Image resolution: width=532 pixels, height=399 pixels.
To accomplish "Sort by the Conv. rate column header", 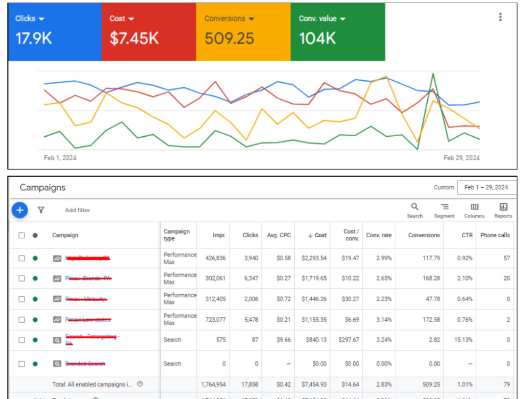I will click(x=379, y=236).
